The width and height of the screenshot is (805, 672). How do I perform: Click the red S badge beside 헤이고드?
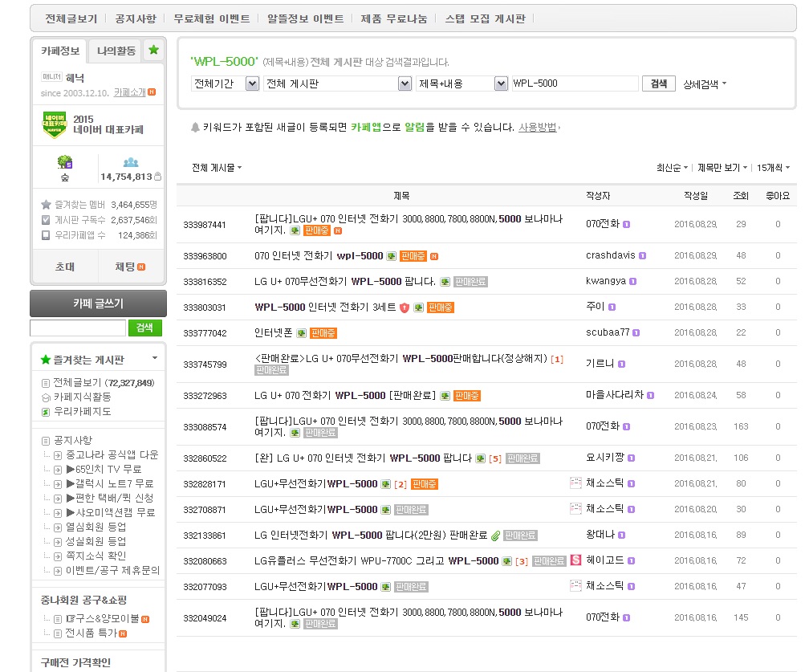[575, 560]
